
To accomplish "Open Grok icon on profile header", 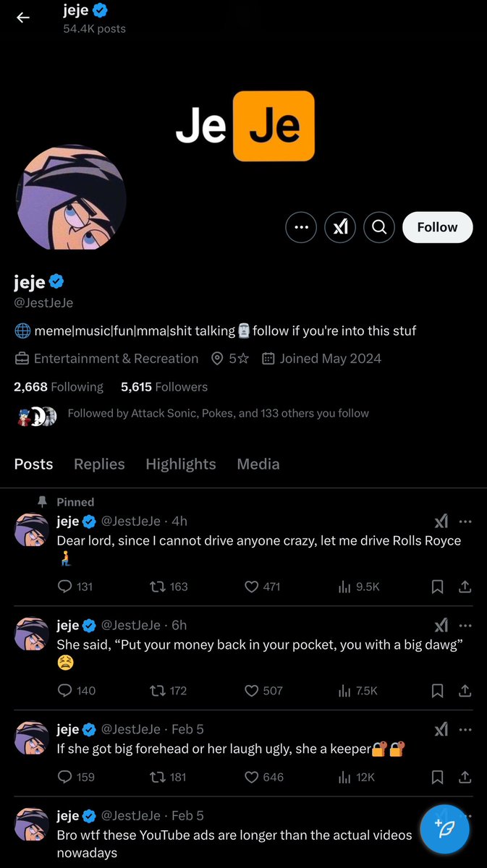I will point(340,227).
